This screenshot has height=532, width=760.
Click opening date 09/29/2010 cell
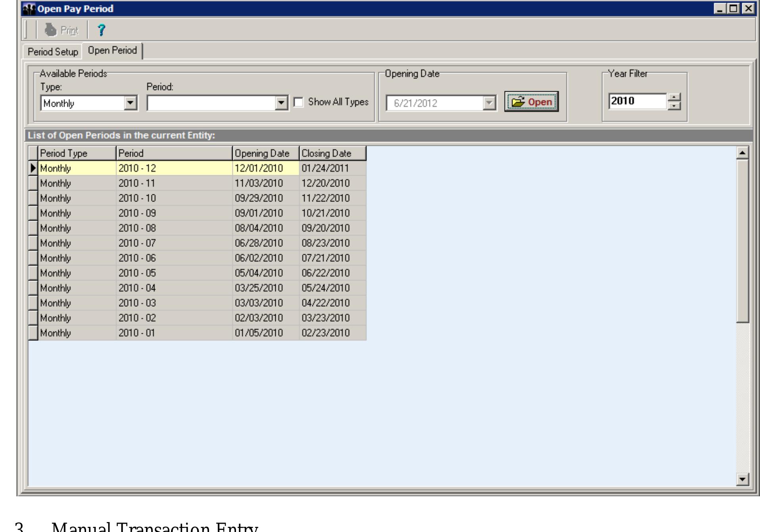point(266,198)
